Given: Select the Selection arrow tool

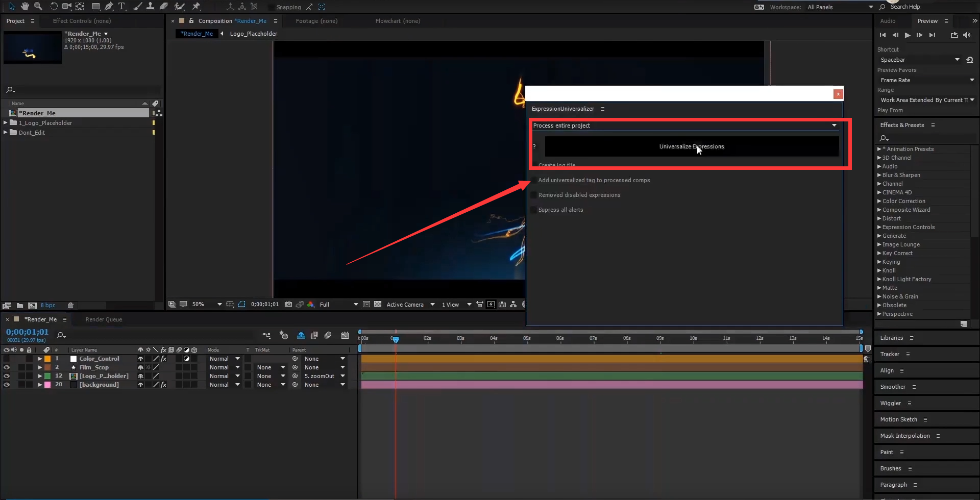Looking at the screenshot, I should click(12, 7).
